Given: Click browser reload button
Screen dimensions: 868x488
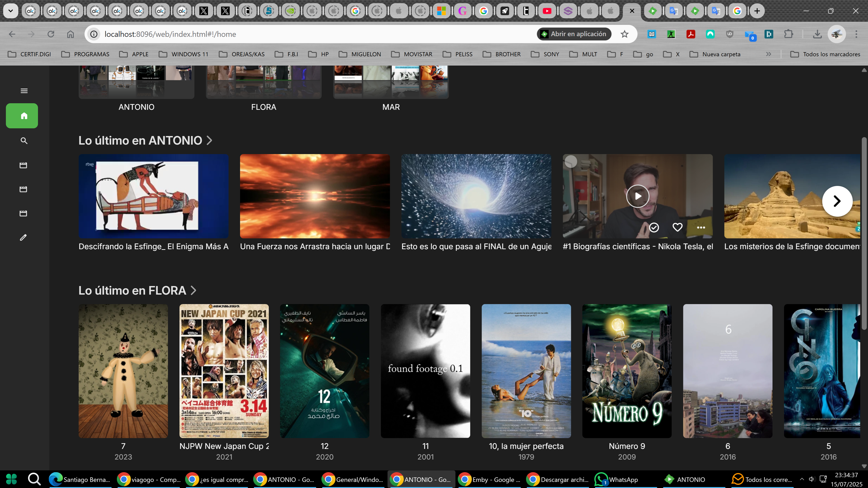Looking at the screenshot, I should 51,34.
